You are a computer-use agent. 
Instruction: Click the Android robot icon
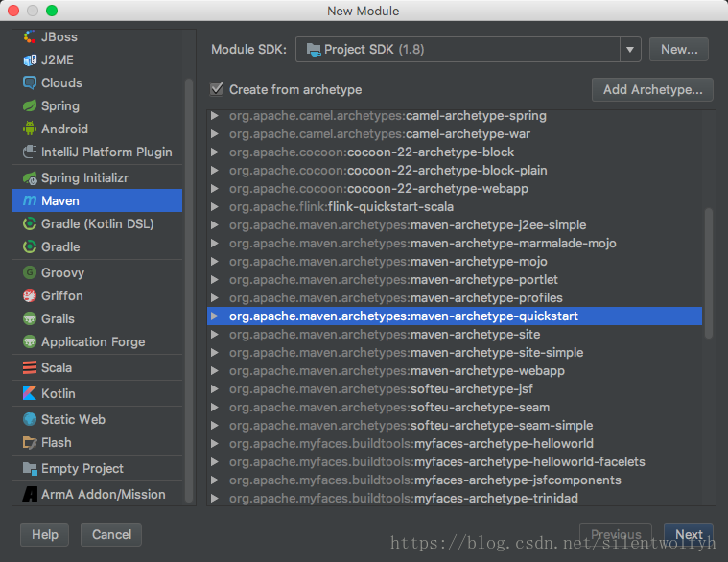point(30,129)
